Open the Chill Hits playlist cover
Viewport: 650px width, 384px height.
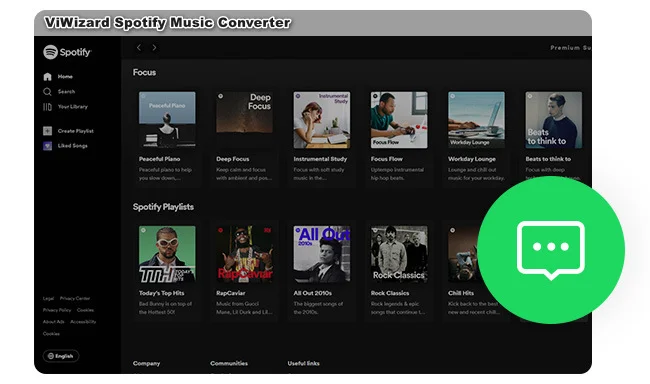tap(463, 254)
